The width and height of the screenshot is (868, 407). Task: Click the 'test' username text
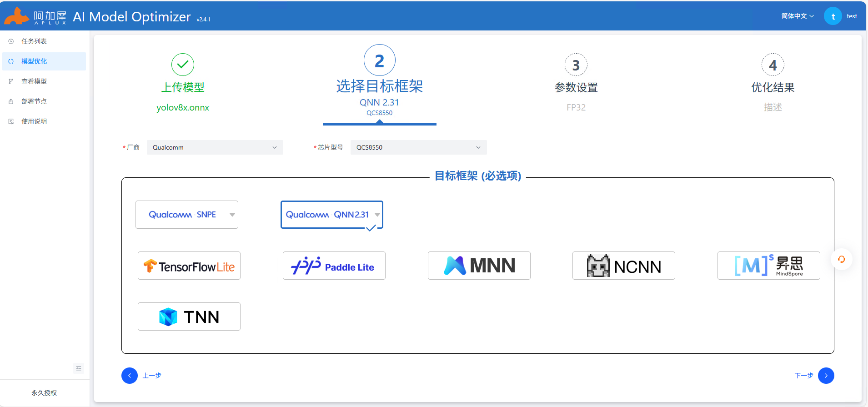coord(852,16)
